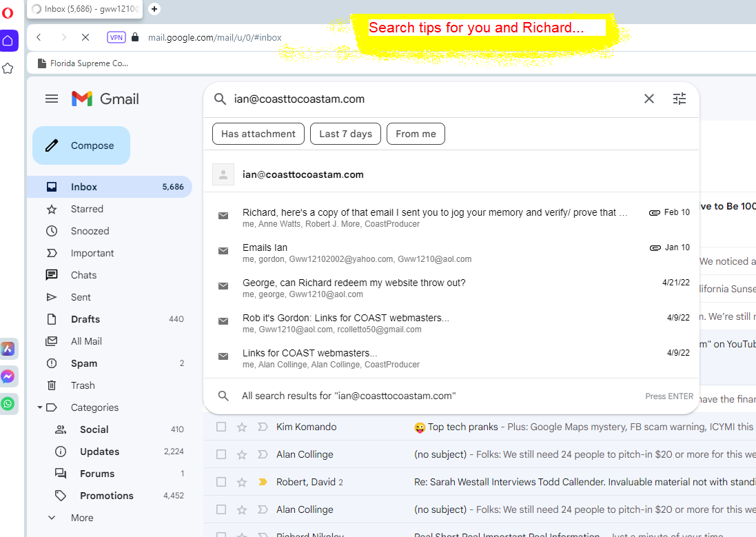Open Messenger in the sidebar
Screen dimensions: 756x537
[x=8, y=376]
